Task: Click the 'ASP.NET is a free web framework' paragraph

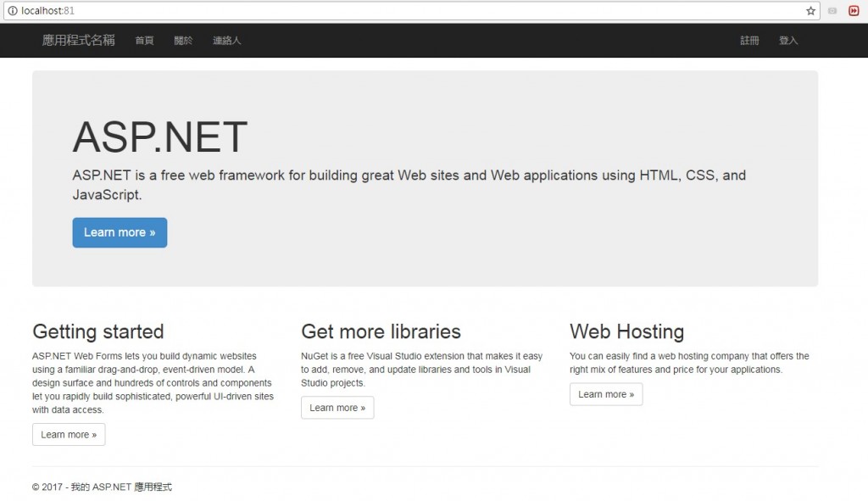Action: (409, 185)
